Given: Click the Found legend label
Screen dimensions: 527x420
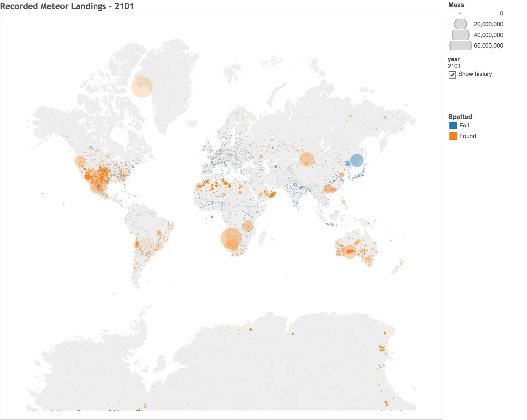Looking at the screenshot, I should click(468, 136).
